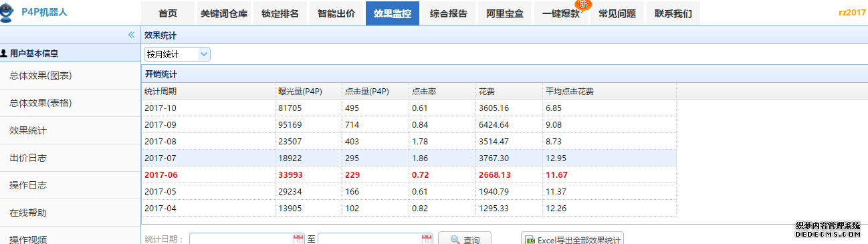Click clicks value 495
Screen dimensions: 868x244
352,108
